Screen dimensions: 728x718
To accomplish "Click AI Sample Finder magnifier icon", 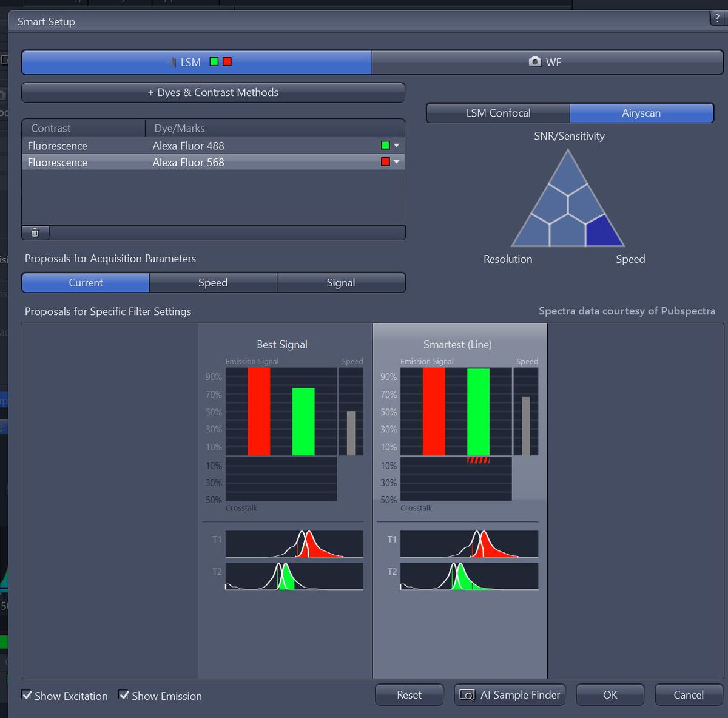I will [x=467, y=695].
